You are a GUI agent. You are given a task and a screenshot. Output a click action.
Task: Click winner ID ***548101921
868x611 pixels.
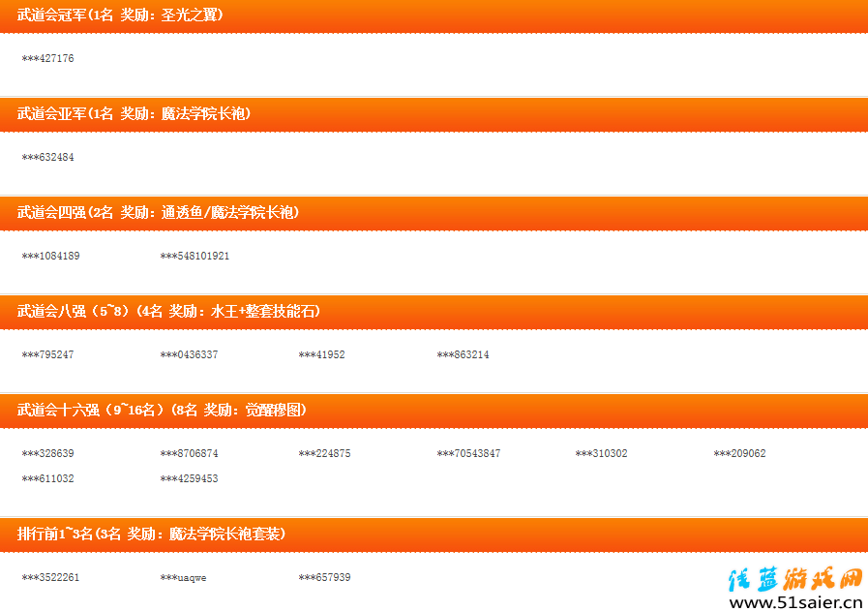195,257
